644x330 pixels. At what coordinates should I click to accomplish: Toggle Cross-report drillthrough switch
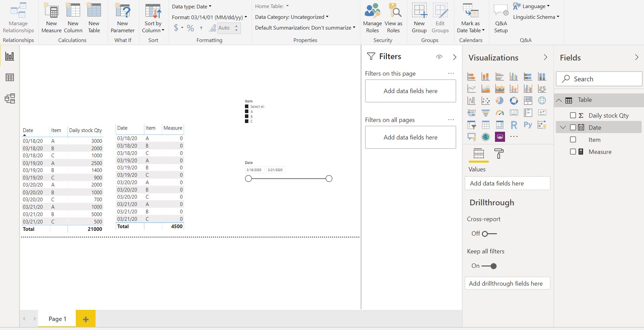click(x=489, y=234)
